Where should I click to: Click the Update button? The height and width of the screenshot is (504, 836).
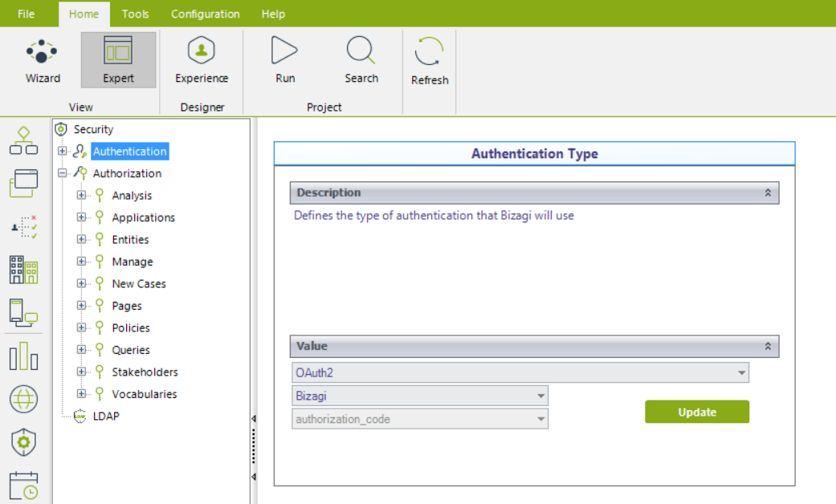pyautogui.click(x=697, y=412)
